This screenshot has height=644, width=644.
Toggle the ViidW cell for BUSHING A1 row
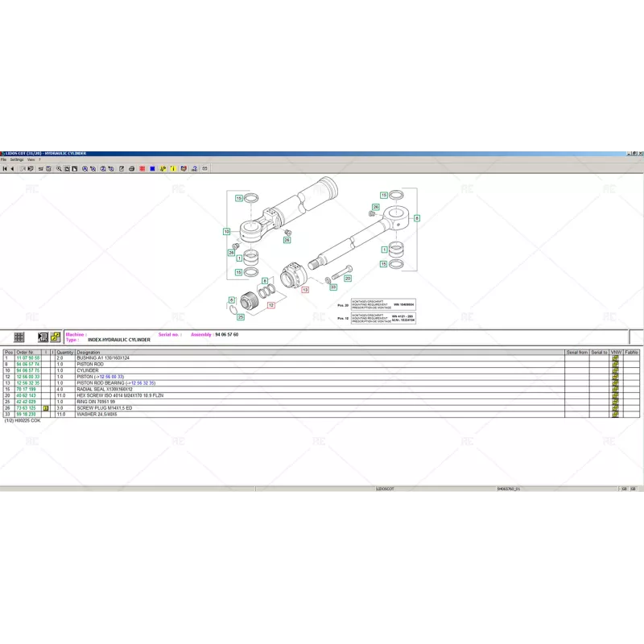(x=613, y=358)
